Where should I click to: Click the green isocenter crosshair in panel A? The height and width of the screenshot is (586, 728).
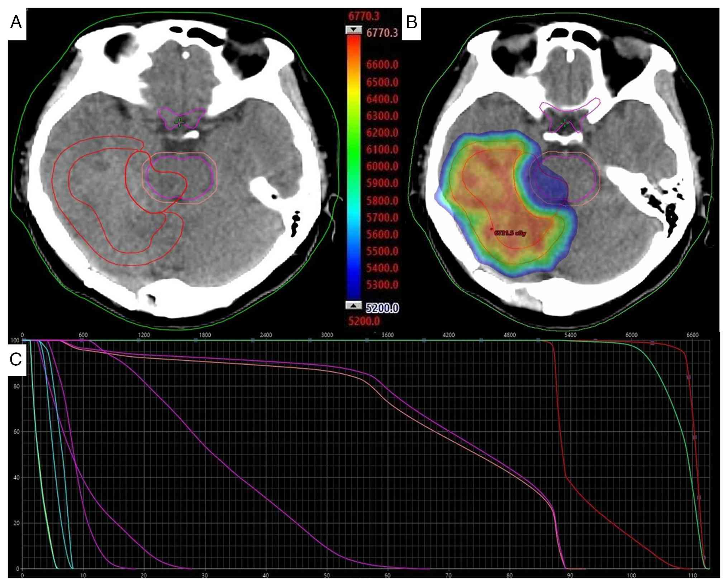pos(179,123)
